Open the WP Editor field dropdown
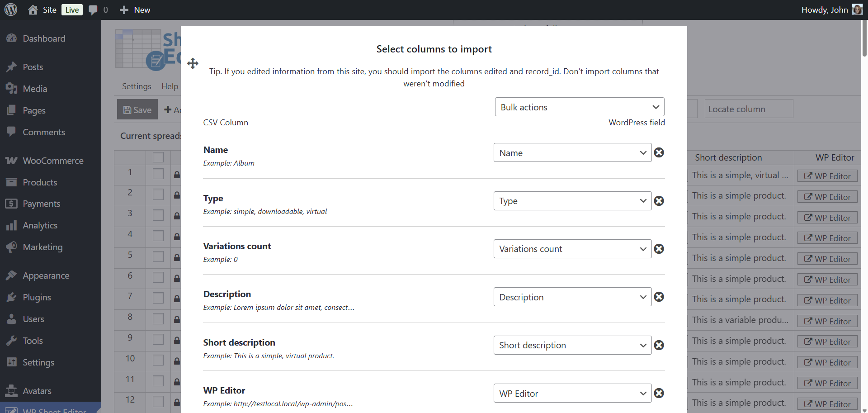 572,394
